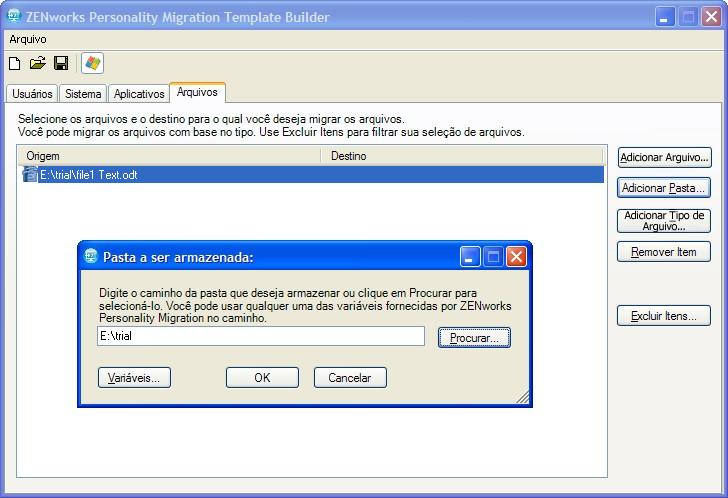Confirm the folder dialog with OK
Screen dimensions: 728x498
coord(262,377)
